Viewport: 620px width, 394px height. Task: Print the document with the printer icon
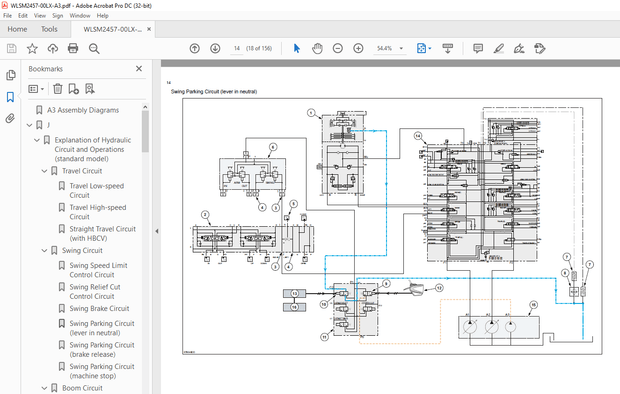click(73, 49)
